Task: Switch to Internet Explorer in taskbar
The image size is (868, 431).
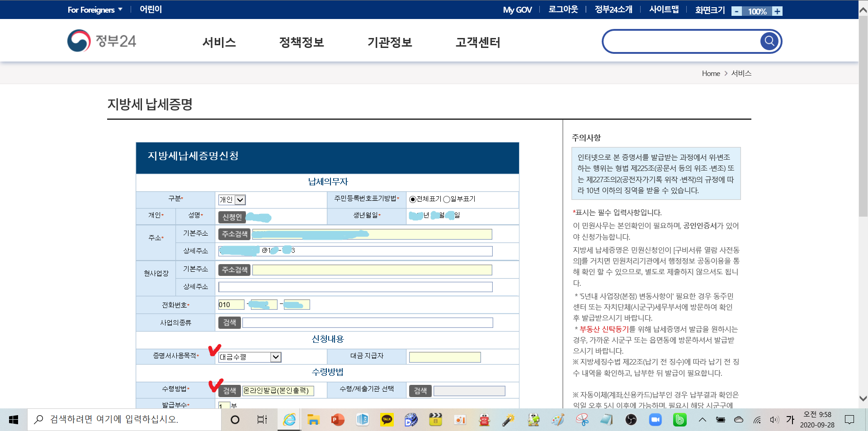Action: [x=289, y=420]
